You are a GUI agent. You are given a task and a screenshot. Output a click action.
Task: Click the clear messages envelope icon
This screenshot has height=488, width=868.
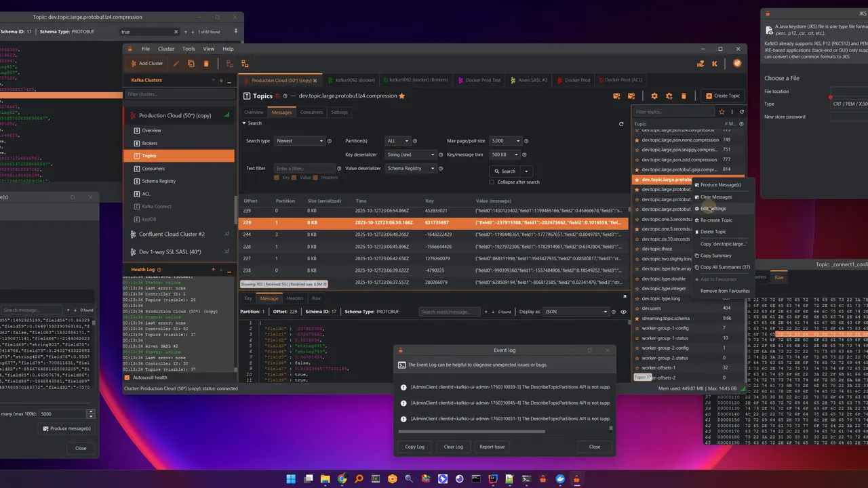pos(631,96)
